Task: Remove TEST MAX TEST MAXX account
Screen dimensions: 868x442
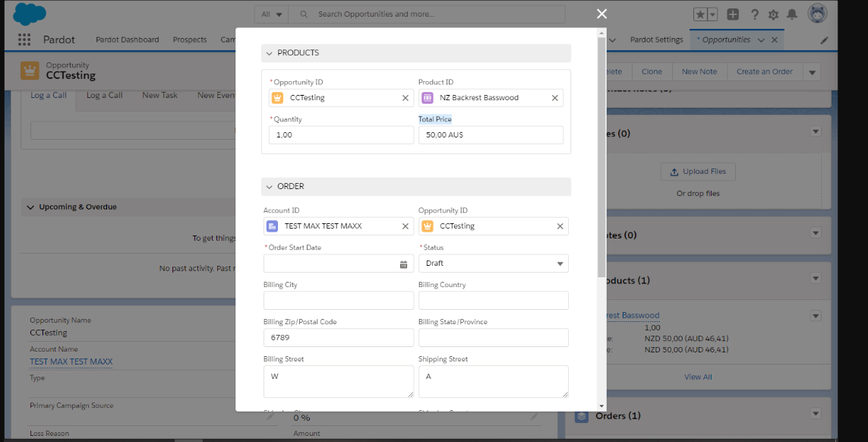Action: tap(406, 226)
